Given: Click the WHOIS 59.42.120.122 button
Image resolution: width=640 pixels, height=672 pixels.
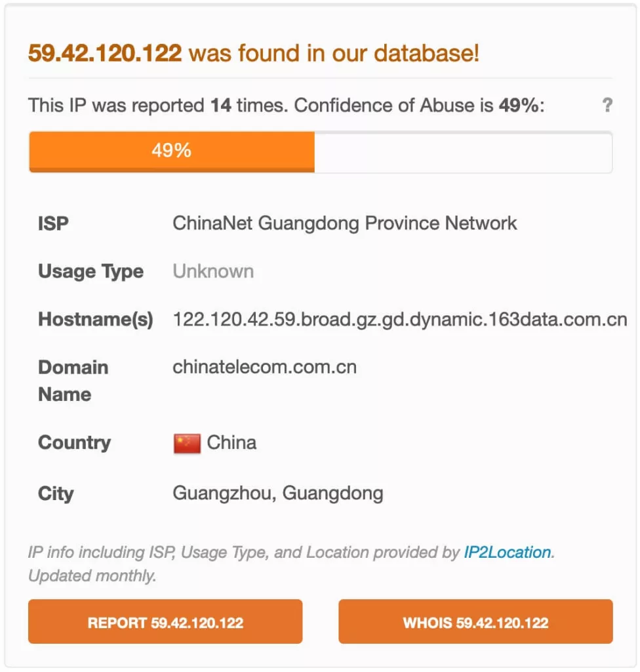Looking at the screenshot, I should (475, 621).
